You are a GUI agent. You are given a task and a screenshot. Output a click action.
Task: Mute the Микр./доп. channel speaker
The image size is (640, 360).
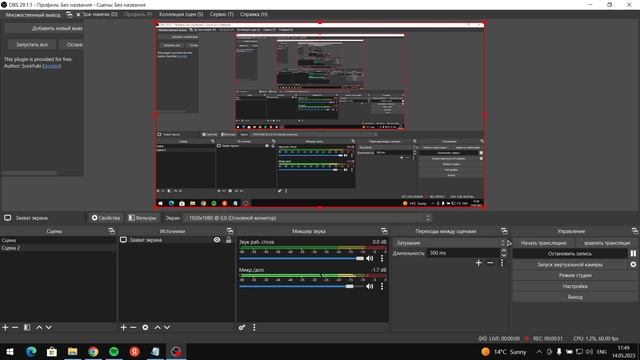(x=370, y=287)
